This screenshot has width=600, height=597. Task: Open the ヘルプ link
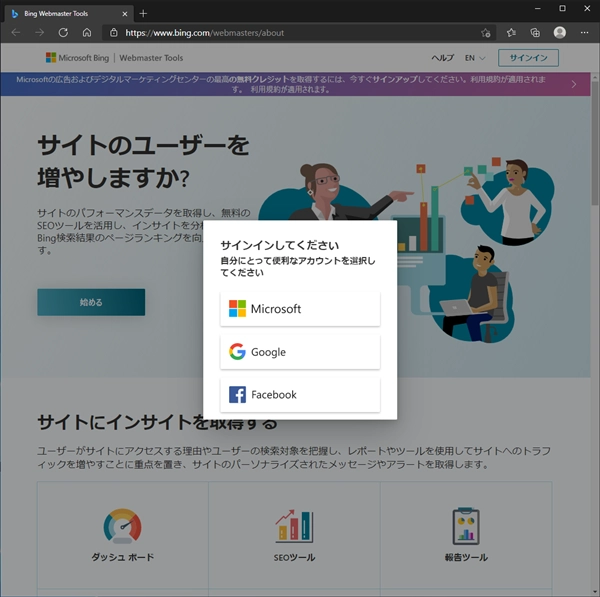442,58
